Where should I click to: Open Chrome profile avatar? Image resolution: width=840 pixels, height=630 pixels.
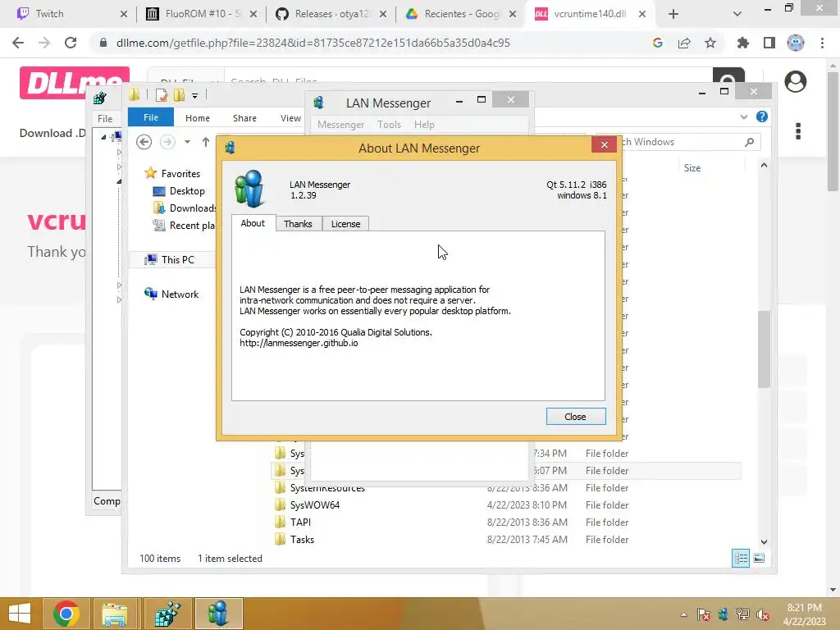[x=796, y=43]
